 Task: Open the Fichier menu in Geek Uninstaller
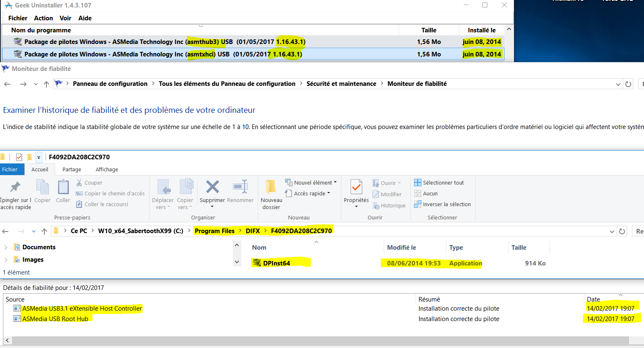pos(18,18)
